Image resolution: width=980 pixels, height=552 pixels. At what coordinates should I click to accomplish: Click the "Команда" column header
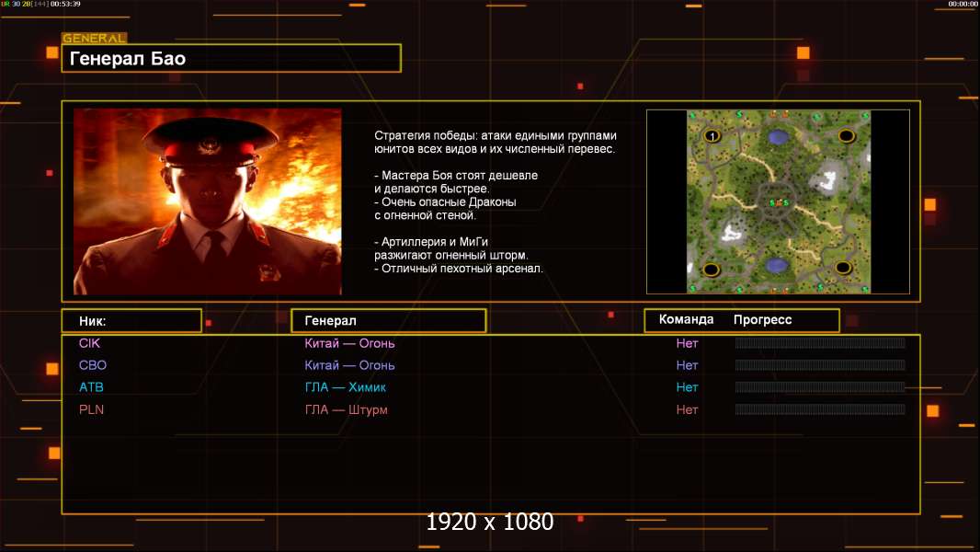(686, 319)
